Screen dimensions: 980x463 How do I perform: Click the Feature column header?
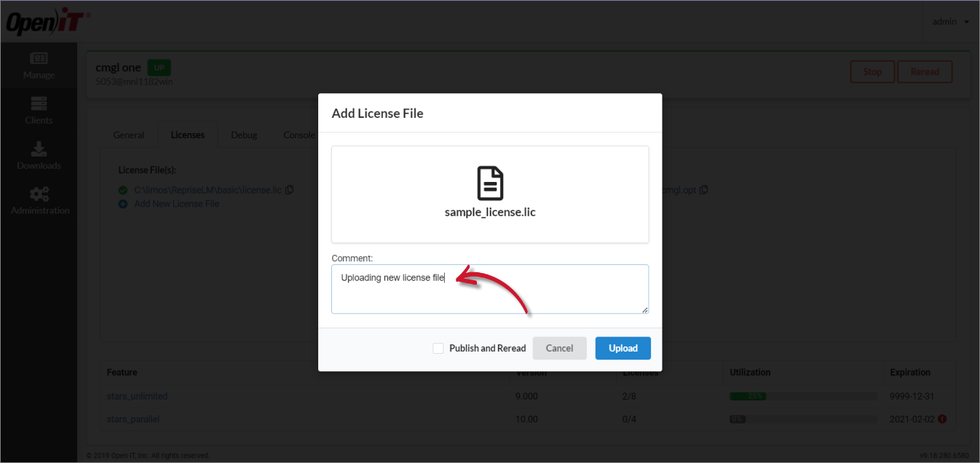pyautogui.click(x=122, y=372)
